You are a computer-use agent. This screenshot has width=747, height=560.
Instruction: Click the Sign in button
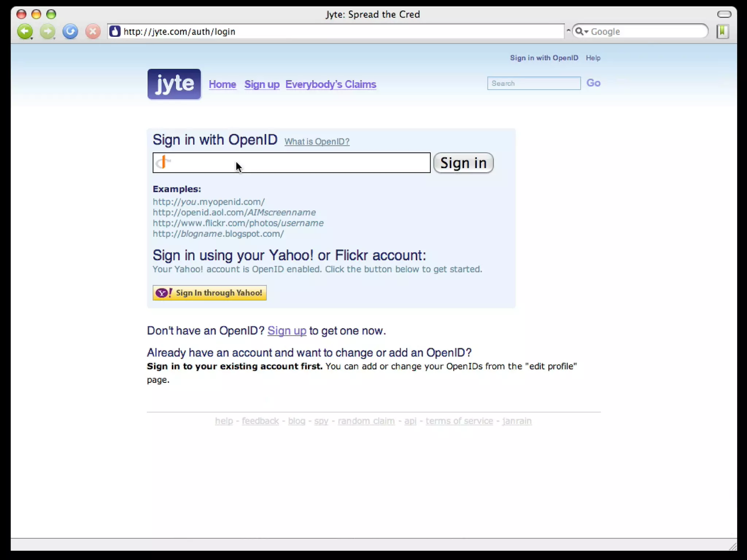(x=463, y=163)
